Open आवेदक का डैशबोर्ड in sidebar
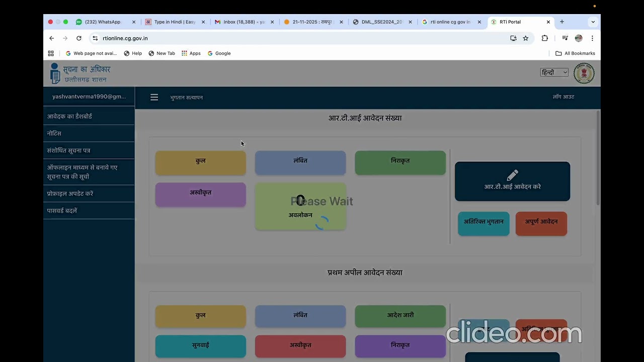This screenshot has width=644, height=362. [x=89, y=116]
